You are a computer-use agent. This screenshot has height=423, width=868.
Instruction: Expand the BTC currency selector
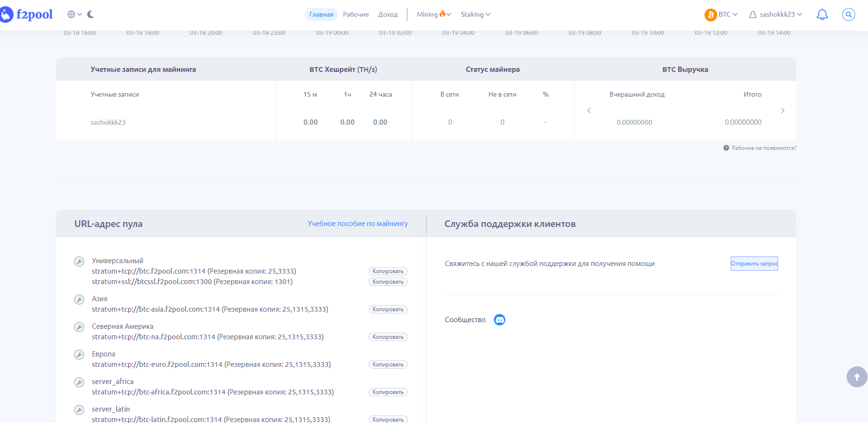tap(721, 15)
